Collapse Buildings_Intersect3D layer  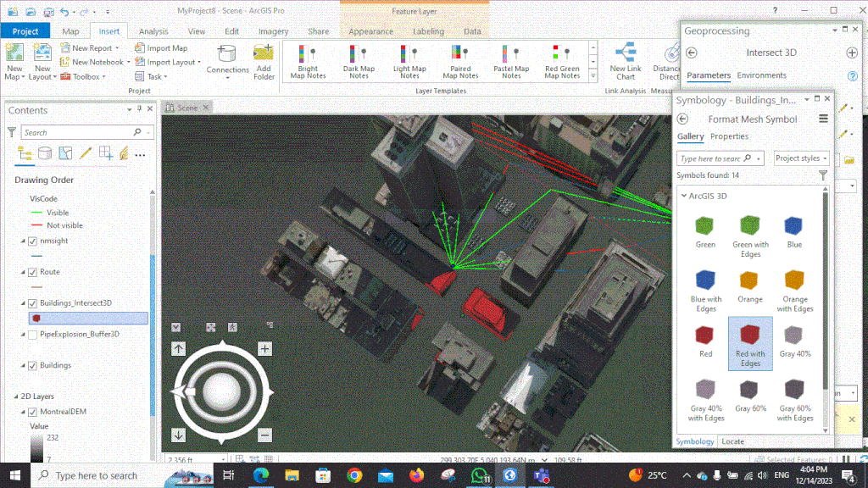[x=23, y=303]
